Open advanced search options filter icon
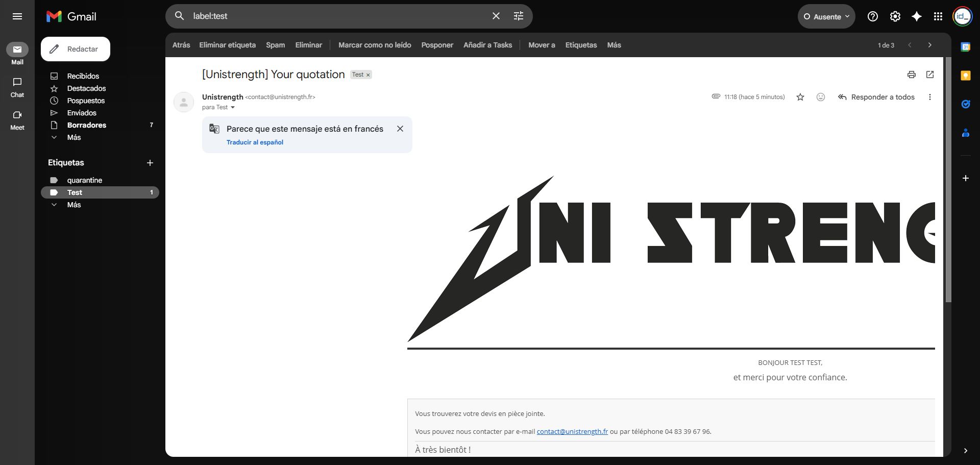980x465 pixels. click(519, 16)
